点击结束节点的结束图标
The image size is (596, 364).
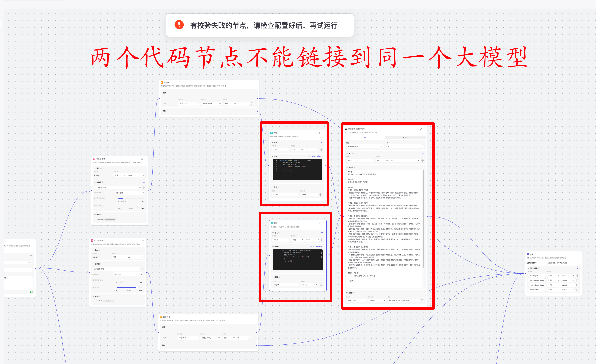pos(528,254)
